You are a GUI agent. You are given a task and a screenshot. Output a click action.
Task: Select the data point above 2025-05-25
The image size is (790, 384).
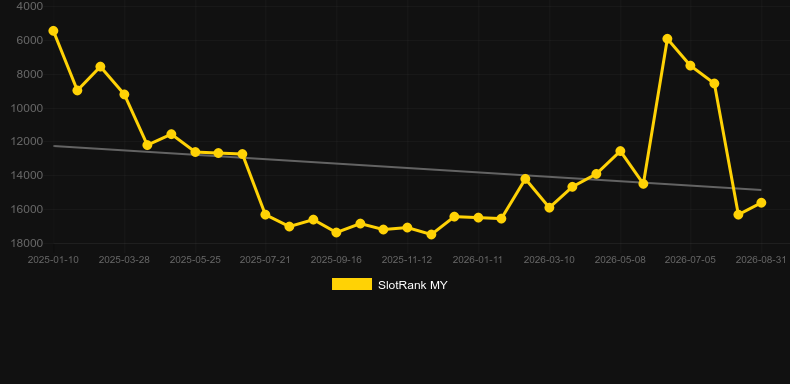[195, 152]
